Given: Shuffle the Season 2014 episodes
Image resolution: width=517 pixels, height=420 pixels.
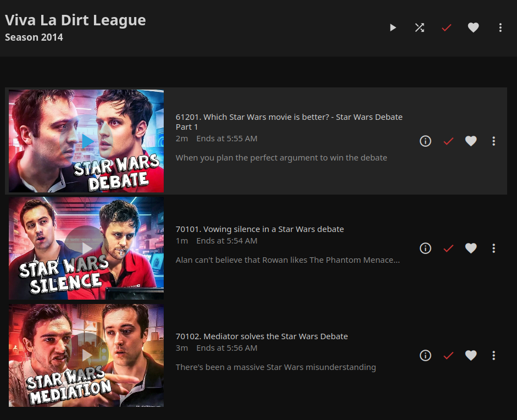Looking at the screenshot, I should (x=419, y=27).
